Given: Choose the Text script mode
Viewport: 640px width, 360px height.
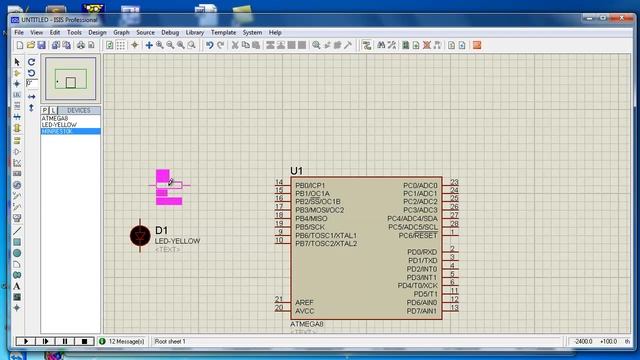Looking at the screenshot, I should (x=17, y=106).
